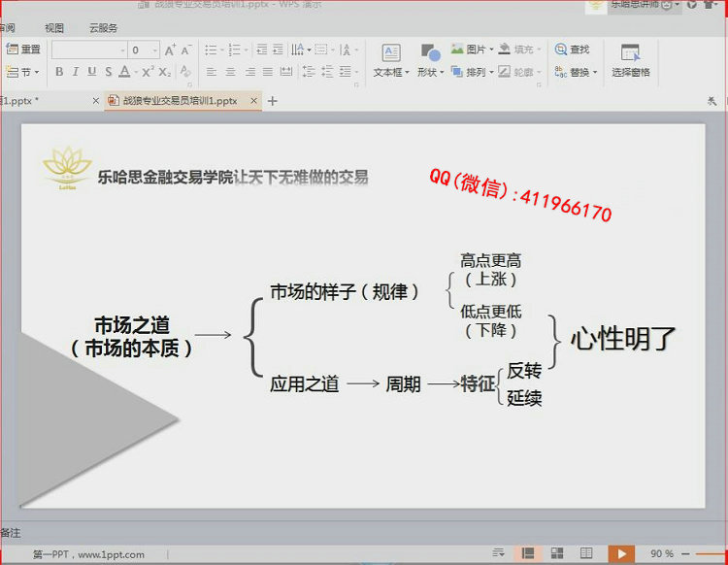
Task: Insert a text box (文本框)
Action: 391,60
